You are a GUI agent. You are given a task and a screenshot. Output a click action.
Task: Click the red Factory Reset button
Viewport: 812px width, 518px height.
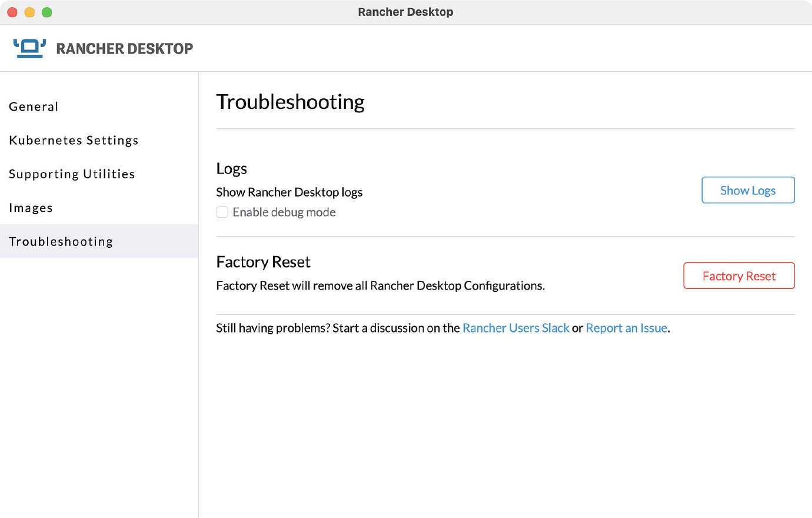point(738,276)
